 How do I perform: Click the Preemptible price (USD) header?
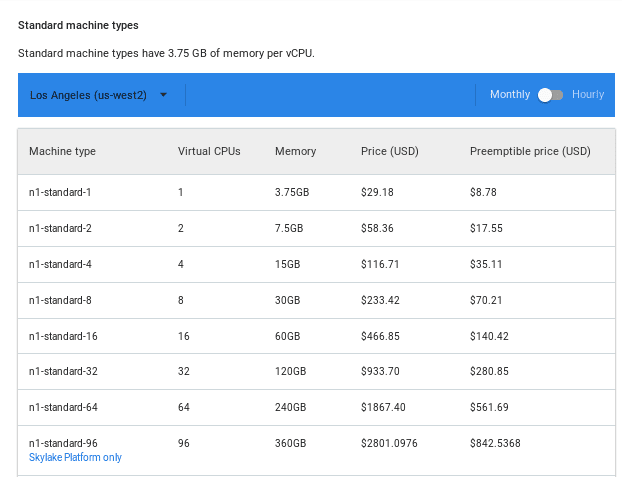[530, 152]
